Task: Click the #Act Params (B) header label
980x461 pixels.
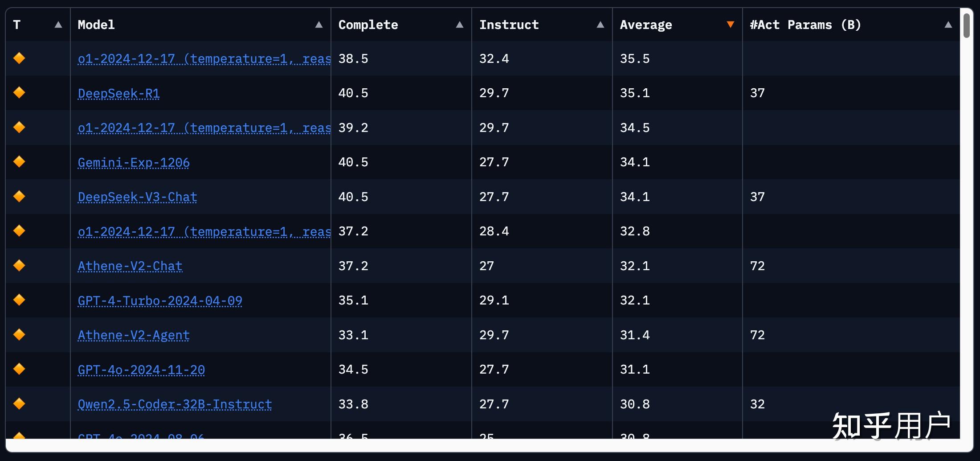Action: point(805,25)
